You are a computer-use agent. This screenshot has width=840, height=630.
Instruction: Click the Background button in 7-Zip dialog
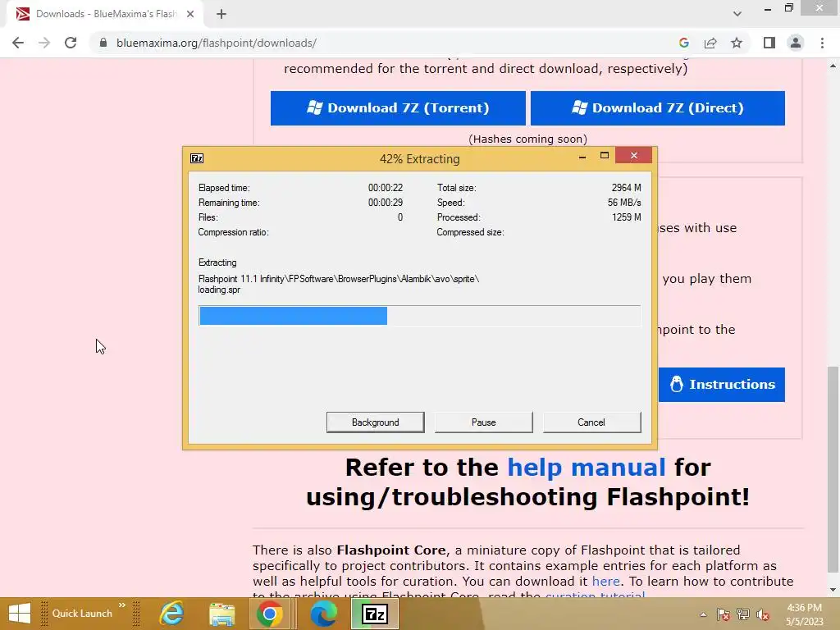(375, 422)
